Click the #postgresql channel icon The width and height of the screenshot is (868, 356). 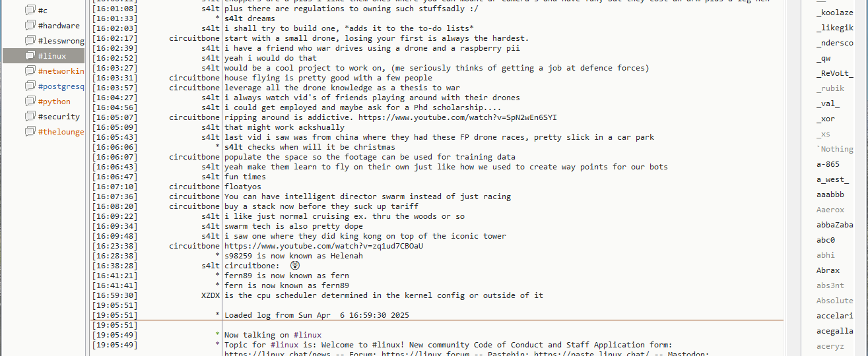30,86
